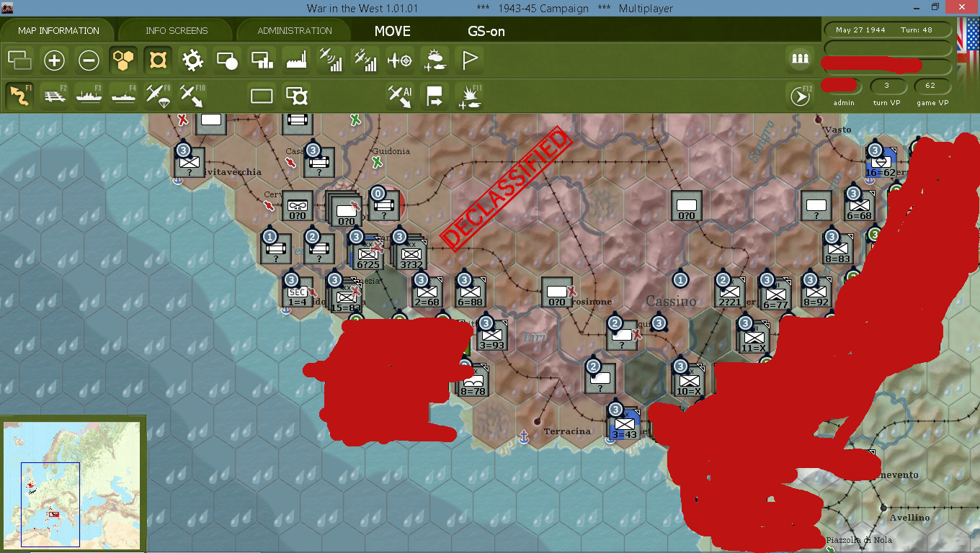Click the rectangle-with-bar-chart toolbar icon

click(262, 60)
